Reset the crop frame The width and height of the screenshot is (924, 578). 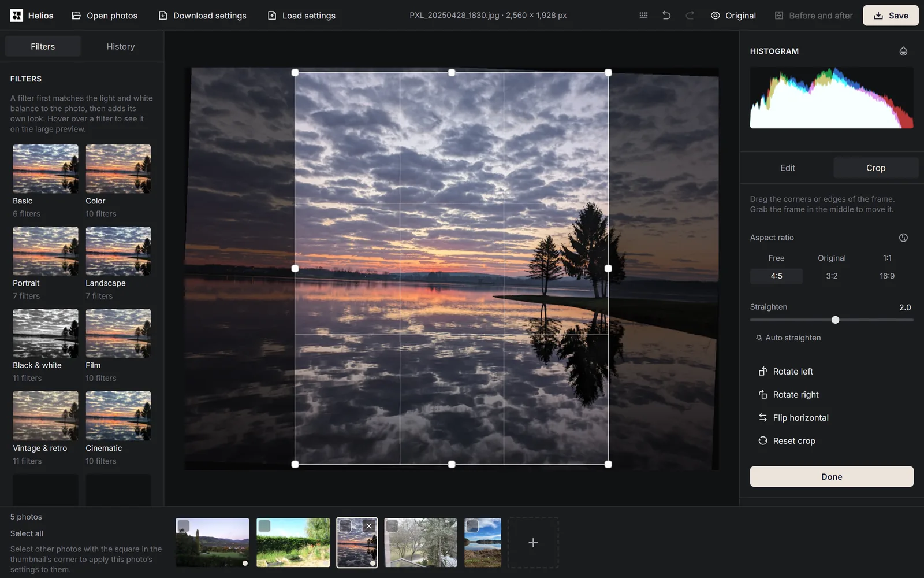click(x=787, y=440)
